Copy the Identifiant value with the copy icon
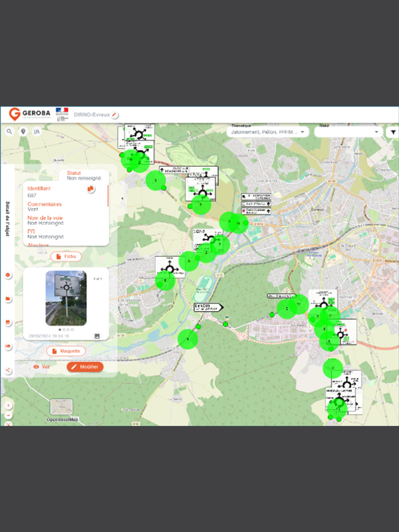This screenshot has width=399, height=532. tap(90, 189)
